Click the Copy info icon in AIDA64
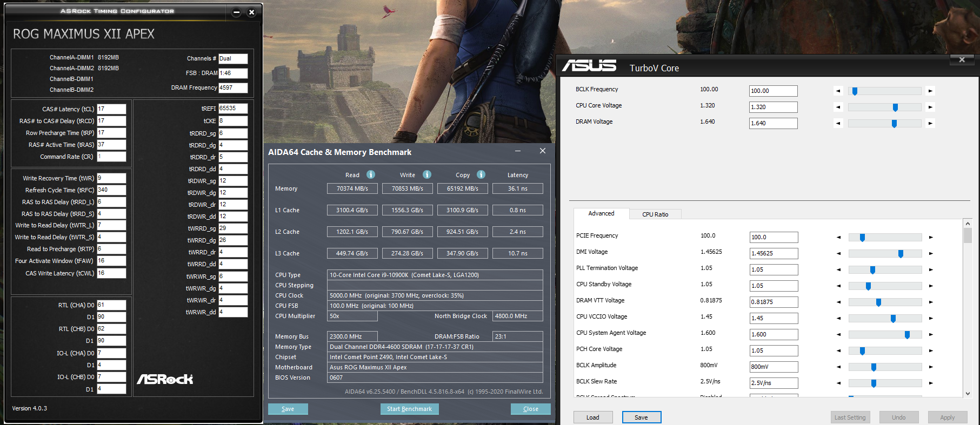This screenshot has width=980, height=425. 481,174
